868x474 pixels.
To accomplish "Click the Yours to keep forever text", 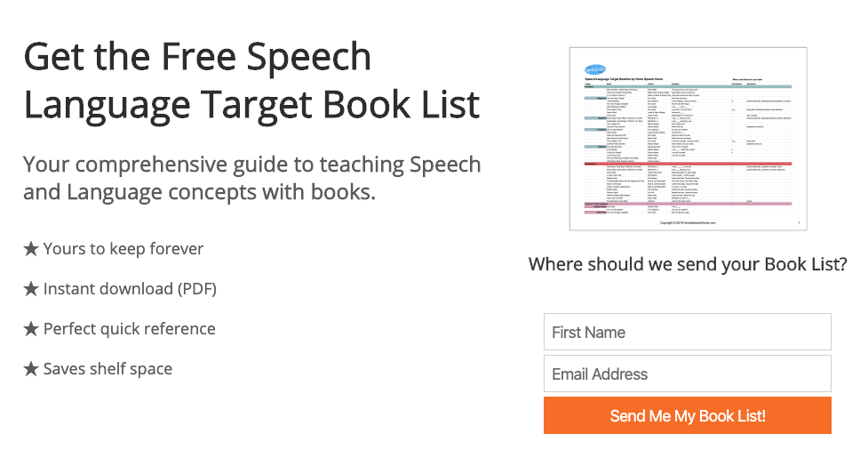I will pos(123,249).
